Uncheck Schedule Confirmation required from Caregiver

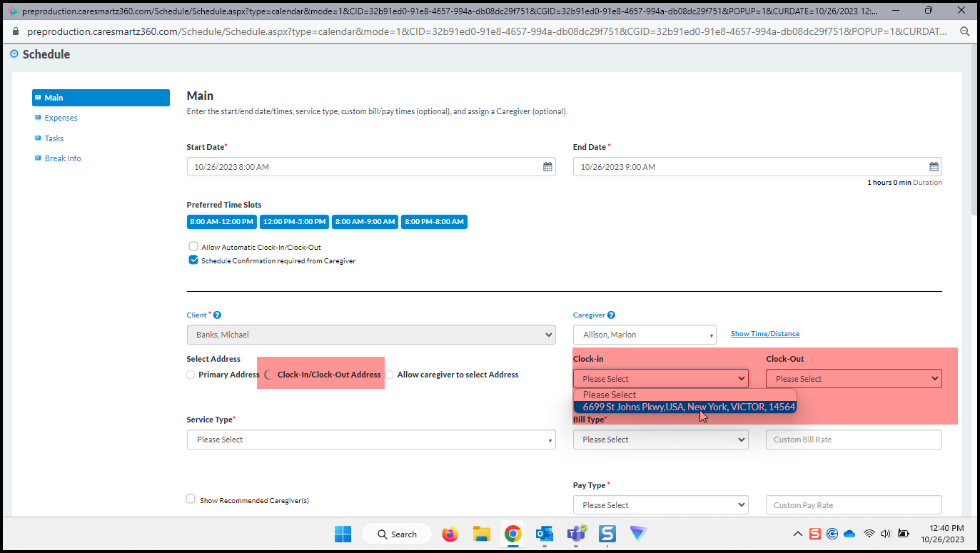tap(193, 260)
